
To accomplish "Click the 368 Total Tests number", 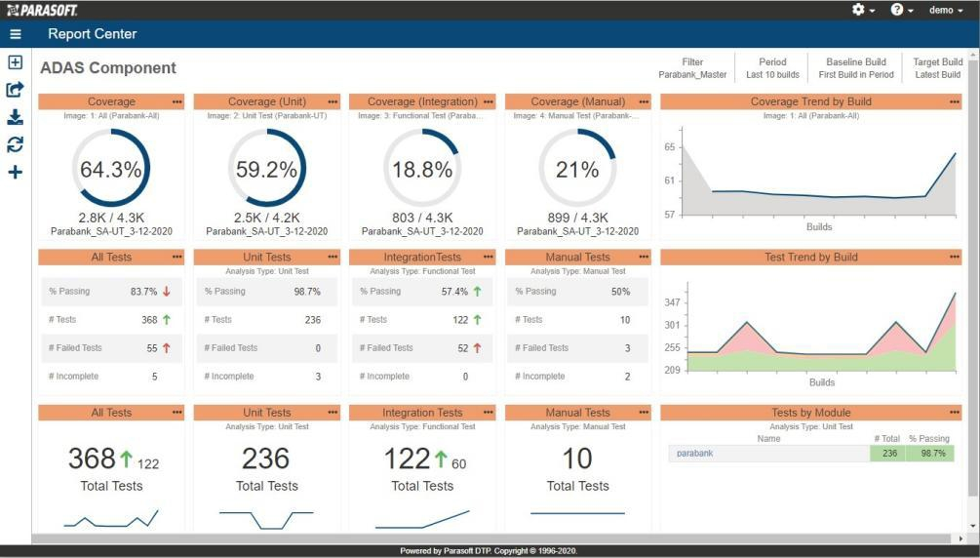I will pos(92,458).
